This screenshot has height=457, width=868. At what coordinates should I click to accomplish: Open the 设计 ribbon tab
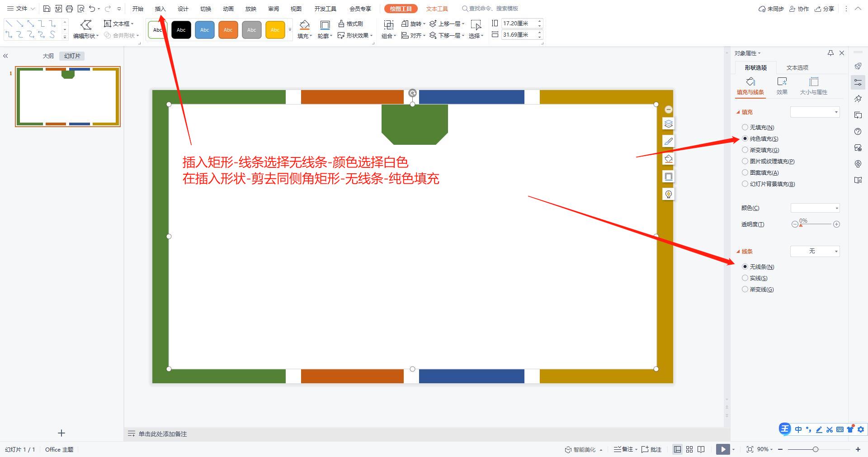click(183, 9)
